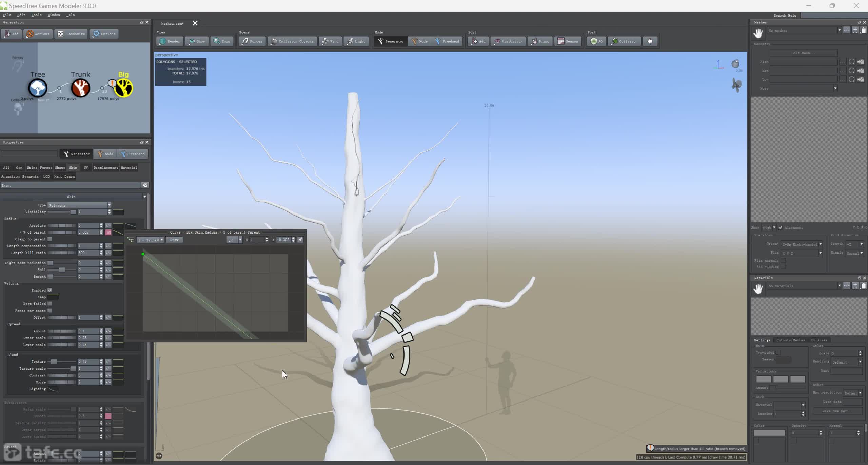Open the Season edit tool
The width and height of the screenshot is (868, 465).
(x=568, y=41)
